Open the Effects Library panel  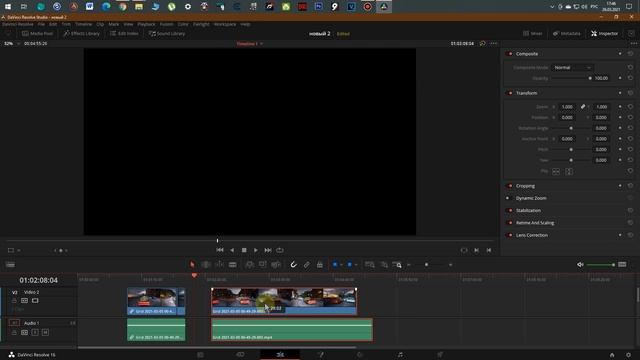click(x=81, y=33)
